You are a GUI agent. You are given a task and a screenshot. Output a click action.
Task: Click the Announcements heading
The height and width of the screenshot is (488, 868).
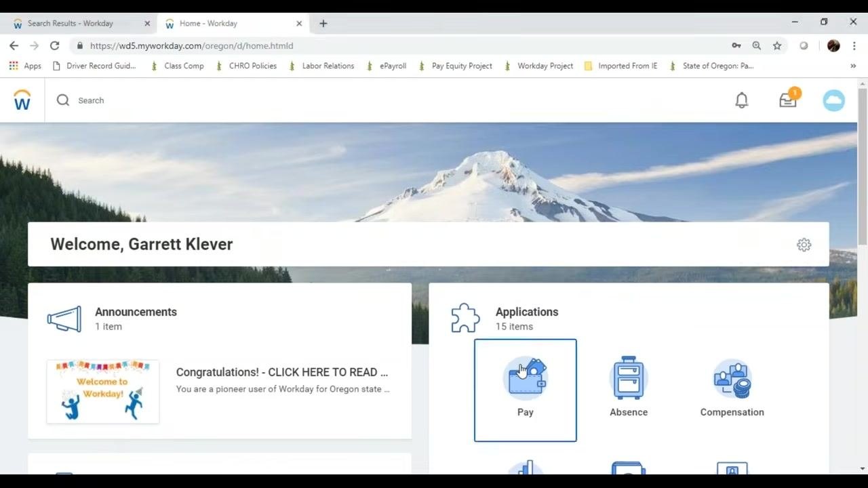[x=136, y=312]
